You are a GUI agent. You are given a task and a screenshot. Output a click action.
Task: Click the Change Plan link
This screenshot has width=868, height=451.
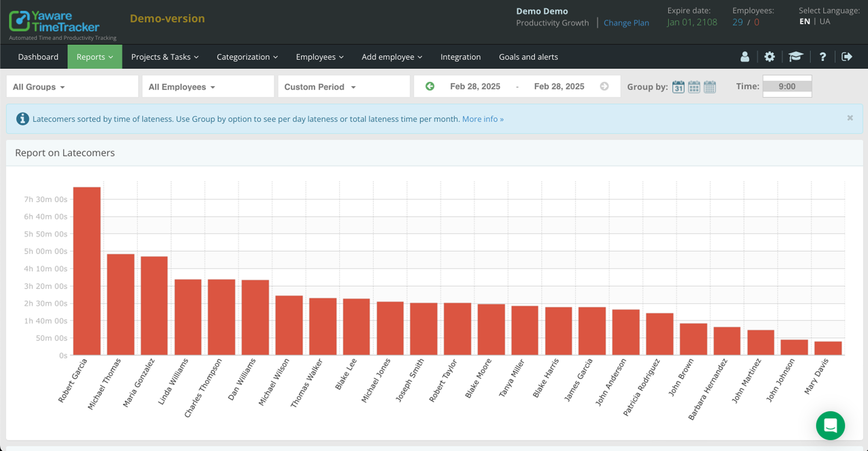tap(626, 22)
